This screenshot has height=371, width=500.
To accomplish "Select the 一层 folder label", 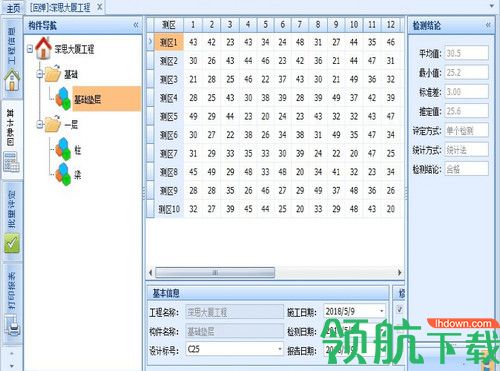I will 71,125.
